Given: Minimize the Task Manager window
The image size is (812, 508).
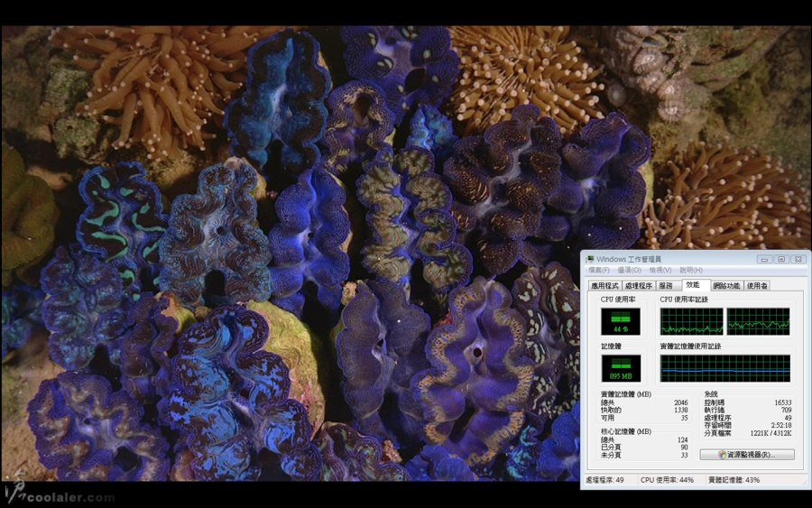Looking at the screenshot, I should tap(764, 259).
